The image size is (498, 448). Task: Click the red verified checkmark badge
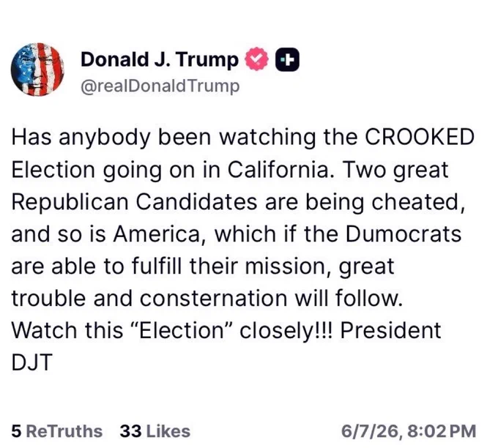coord(256,59)
